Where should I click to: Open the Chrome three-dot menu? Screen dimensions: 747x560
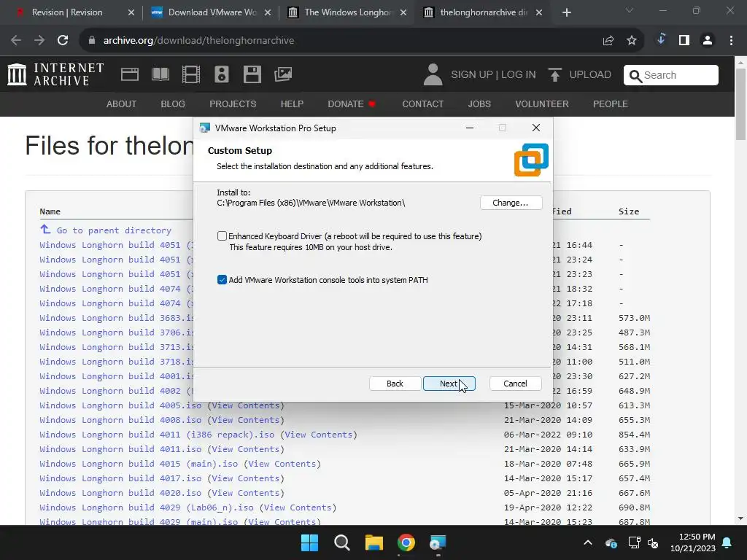pos(731,41)
